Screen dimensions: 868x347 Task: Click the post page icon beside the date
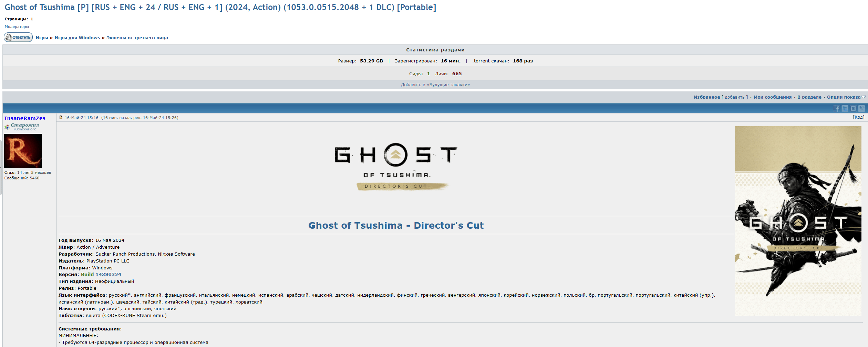tap(61, 117)
